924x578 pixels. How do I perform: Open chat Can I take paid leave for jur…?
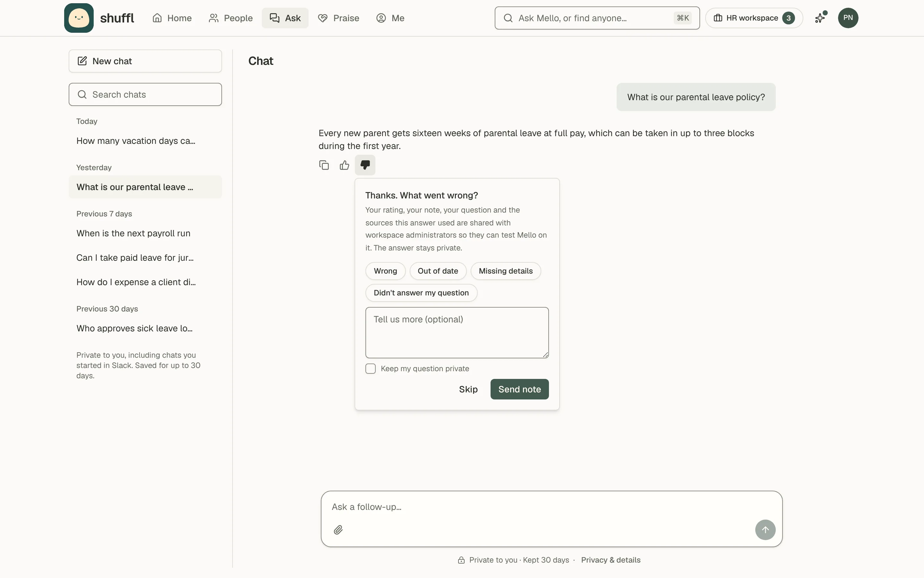coord(145,258)
